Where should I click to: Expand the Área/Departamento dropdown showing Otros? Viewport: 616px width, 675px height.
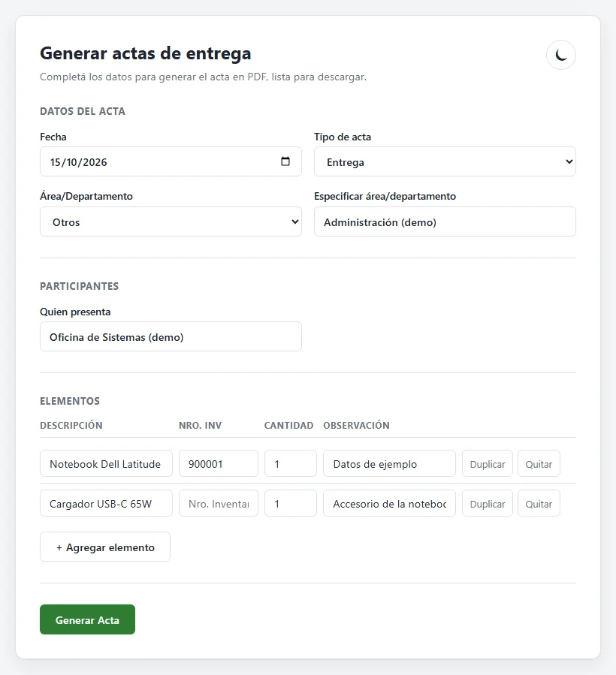tap(171, 221)
